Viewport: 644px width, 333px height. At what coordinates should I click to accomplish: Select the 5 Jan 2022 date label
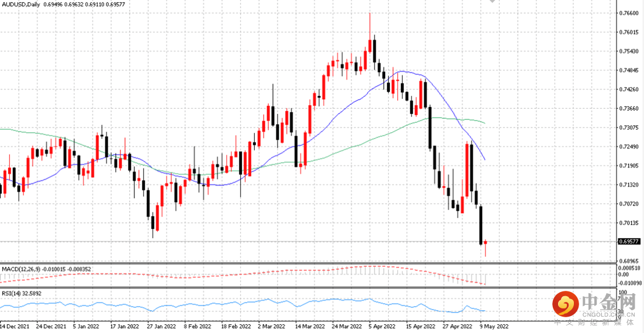(x=85, y=327)
